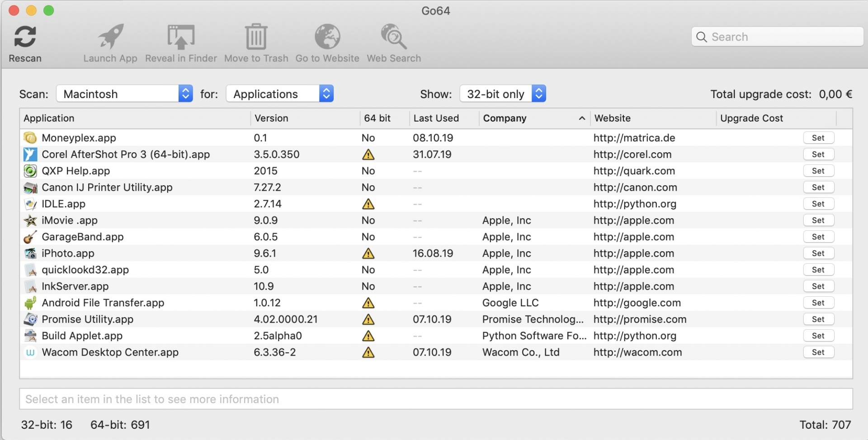This screenshot has height=440, width=868.
Task: Click inside the Search field
Action: coord(777,37)
